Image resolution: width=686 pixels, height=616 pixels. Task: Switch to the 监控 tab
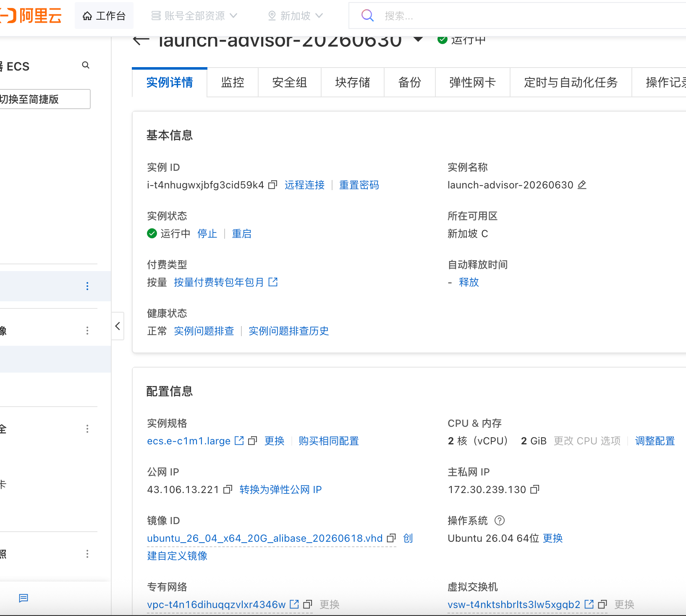click(233, 82)
